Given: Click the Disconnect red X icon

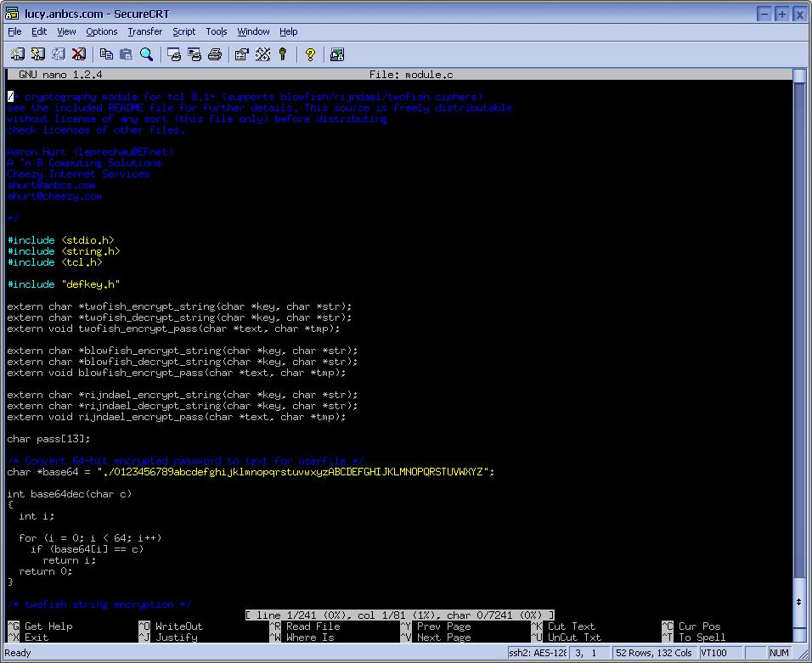Looking at the screenshot, I should [79, 54].
